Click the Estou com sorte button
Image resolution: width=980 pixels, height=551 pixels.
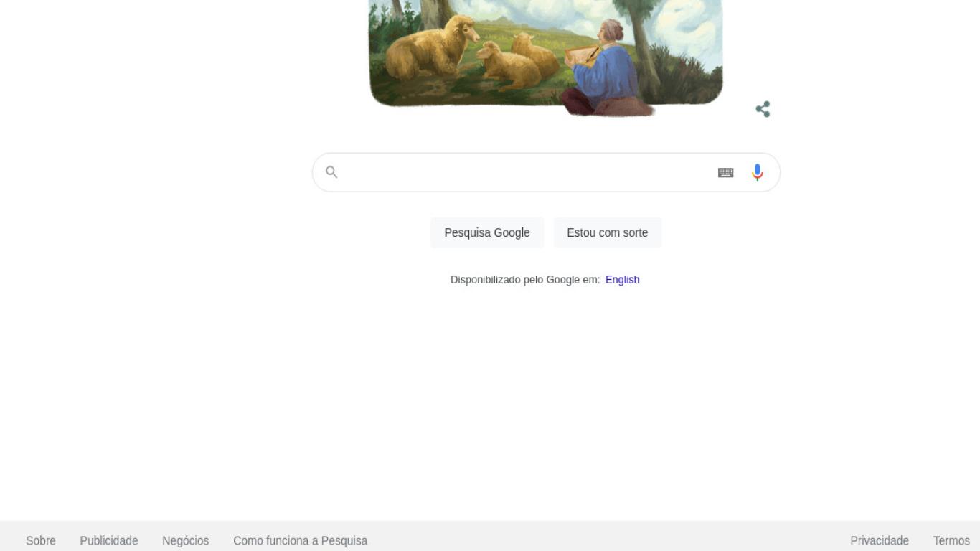[x=607, y=232]
